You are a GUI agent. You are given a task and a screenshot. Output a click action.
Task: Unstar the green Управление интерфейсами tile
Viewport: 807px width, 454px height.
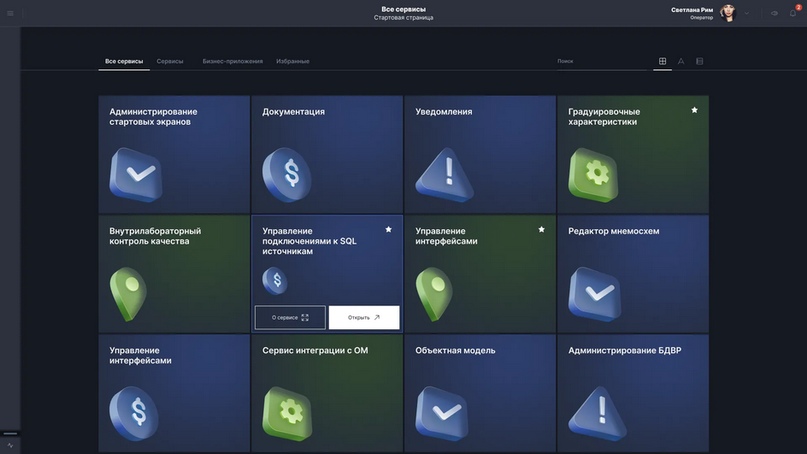click(x=541, y=229)
